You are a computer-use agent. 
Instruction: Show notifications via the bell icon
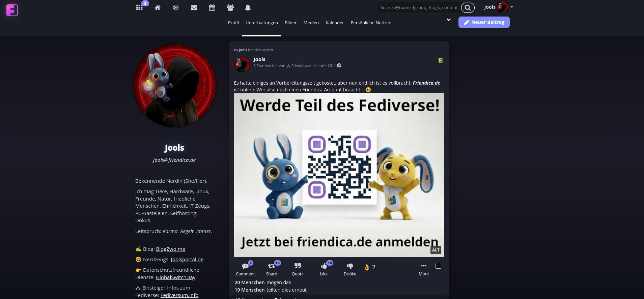248,7
